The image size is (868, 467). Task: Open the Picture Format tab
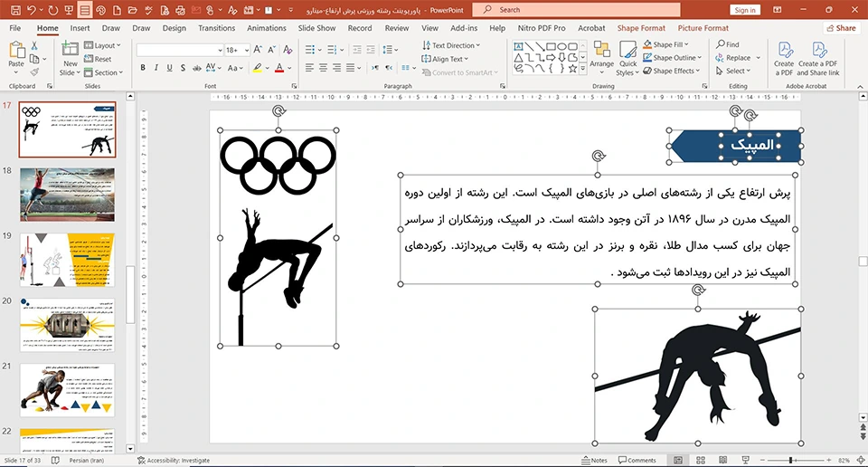click(703, 28)
